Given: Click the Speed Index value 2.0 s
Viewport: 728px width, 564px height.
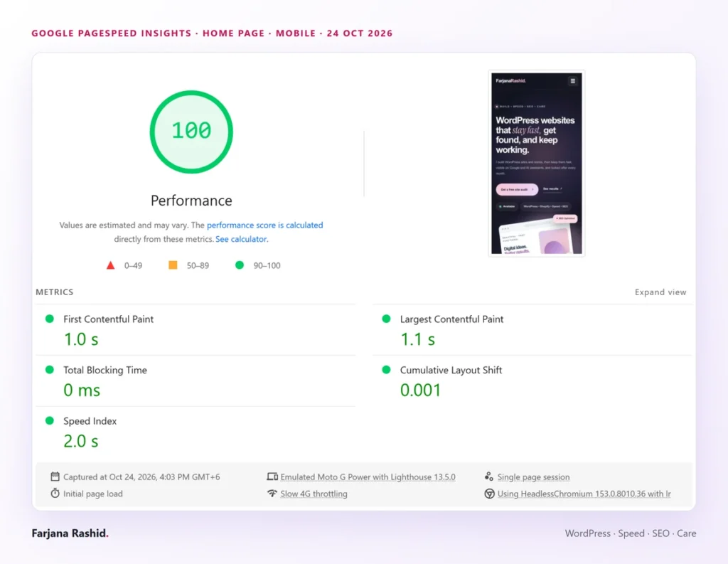Looking at the screenshot, I should pos(81,441).
